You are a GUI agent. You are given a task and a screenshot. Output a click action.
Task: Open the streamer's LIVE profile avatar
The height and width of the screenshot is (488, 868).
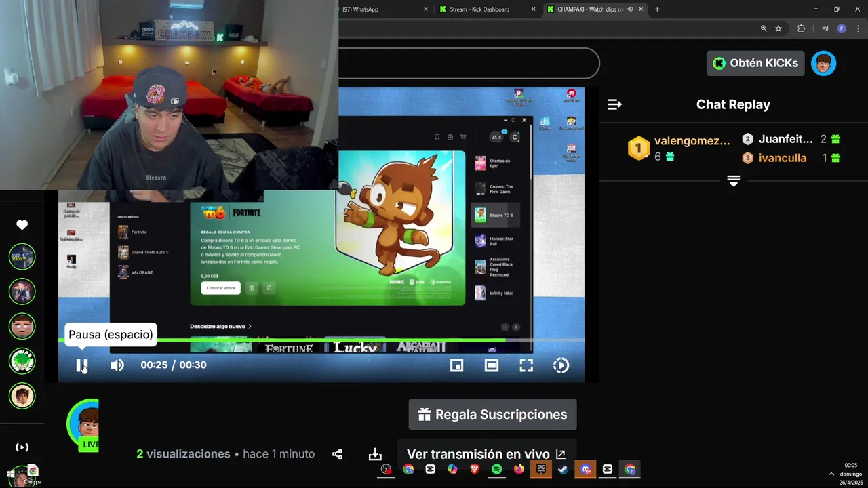pyautogui.click(x=83, y=425)
